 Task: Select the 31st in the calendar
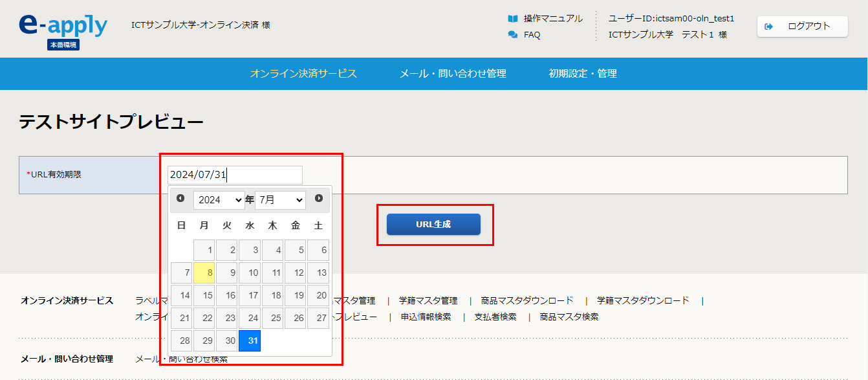coord(250,341)
